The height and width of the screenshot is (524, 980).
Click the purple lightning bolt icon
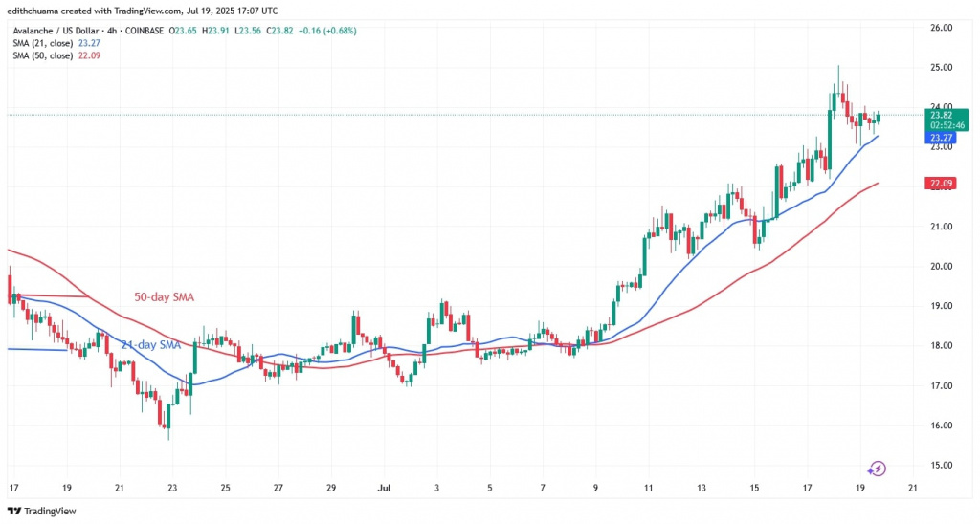coord(878,469)
